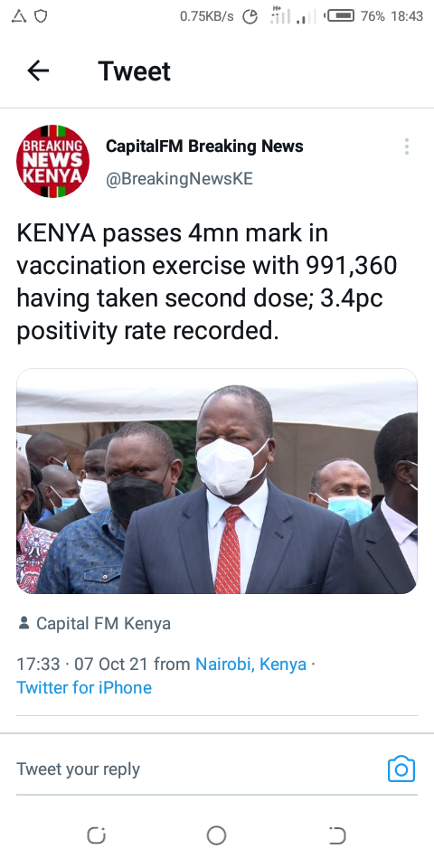Click the CapitalFM Breaking News display name

click(204, 146)
